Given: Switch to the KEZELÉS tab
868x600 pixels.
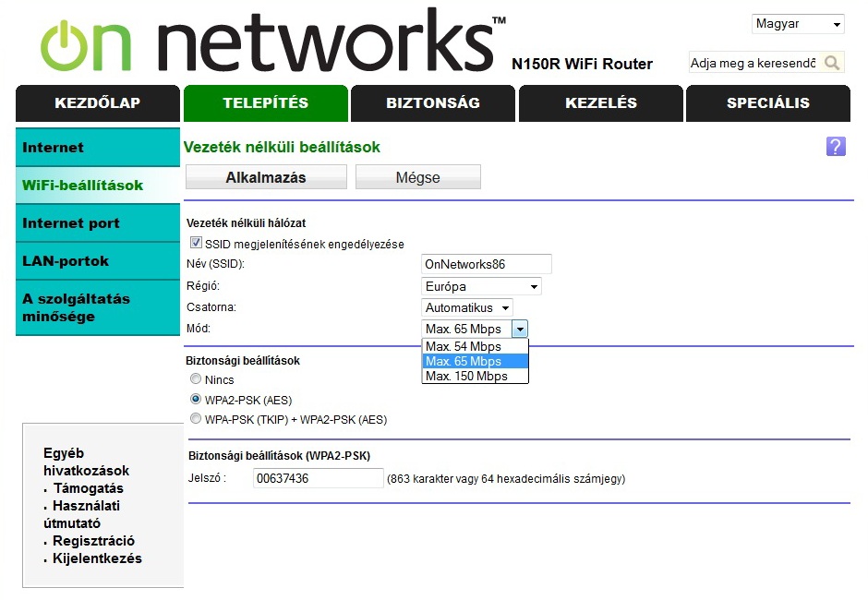Looking at the screenshot, I should pyautogui.click(x=600, y=103).
